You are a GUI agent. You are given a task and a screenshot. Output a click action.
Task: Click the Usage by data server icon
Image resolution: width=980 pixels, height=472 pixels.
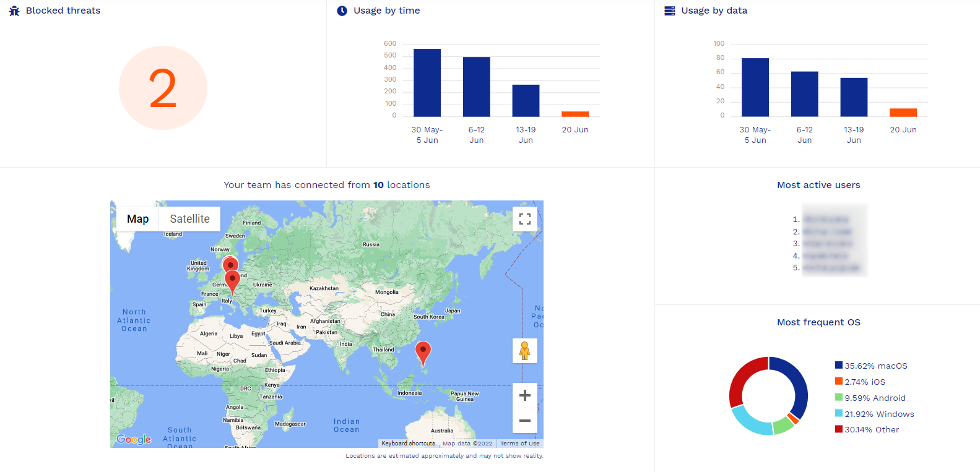tap(669, 11)
